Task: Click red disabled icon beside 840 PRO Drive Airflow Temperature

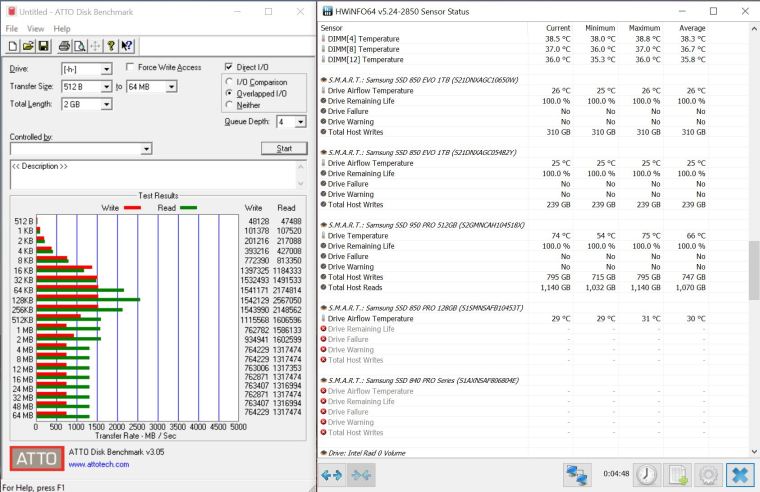Action: click(323, 391)
